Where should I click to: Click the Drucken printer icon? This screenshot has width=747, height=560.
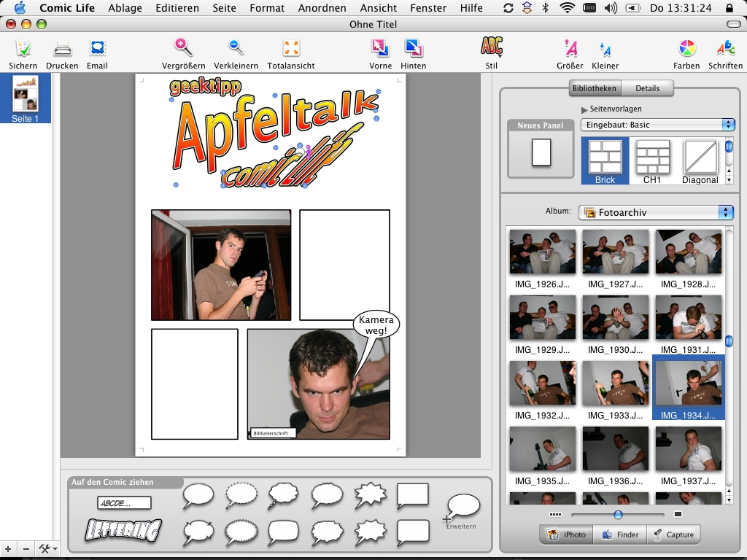pos(63,49)
